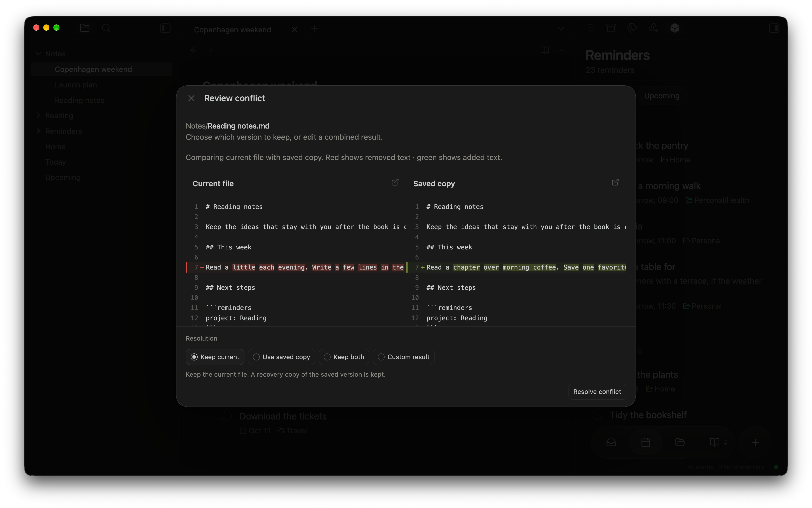The width and height of the screenshot is (812, 508).
Task: Toggle the left sidebar panel icon
Action: point(165,28)
